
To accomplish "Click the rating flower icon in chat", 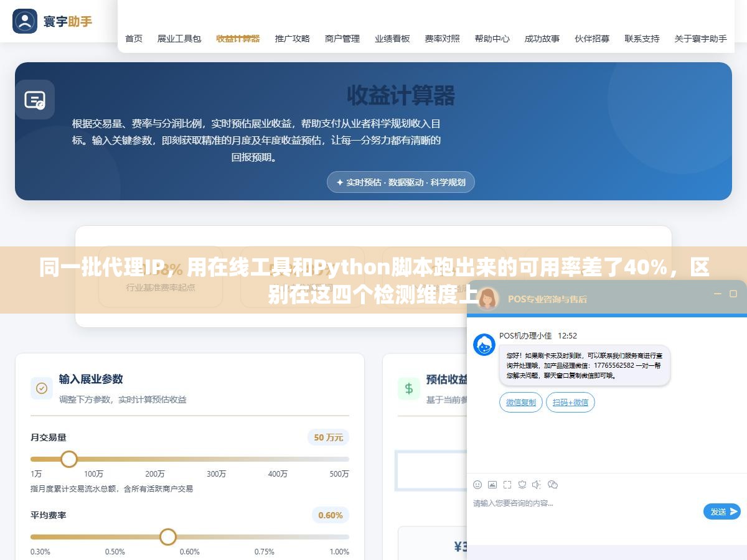I will coord(522,485).
